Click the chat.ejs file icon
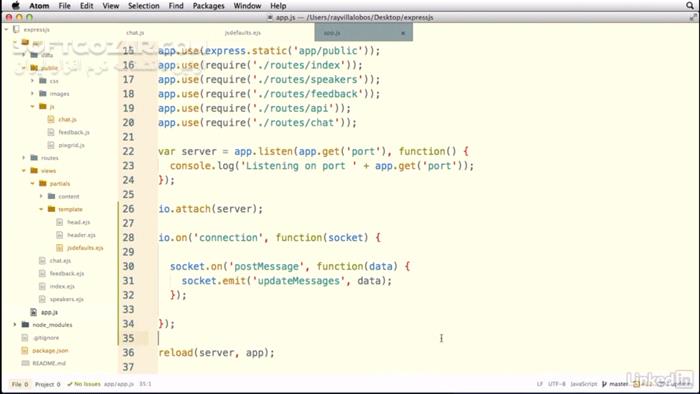 tap(42, 261)
